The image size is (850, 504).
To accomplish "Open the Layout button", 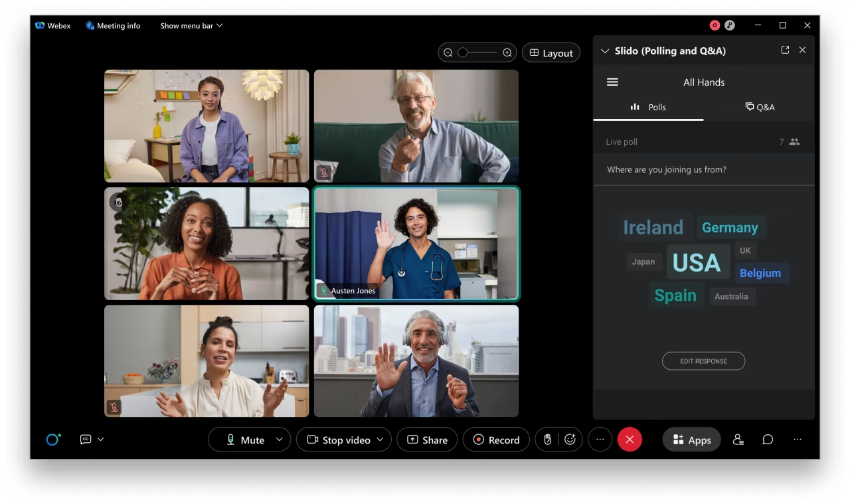I will point(551,53).
